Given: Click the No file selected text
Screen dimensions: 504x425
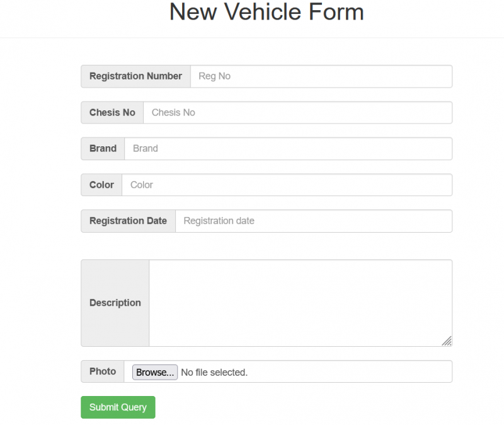Looking at the screenshot, I should (214, 373).
